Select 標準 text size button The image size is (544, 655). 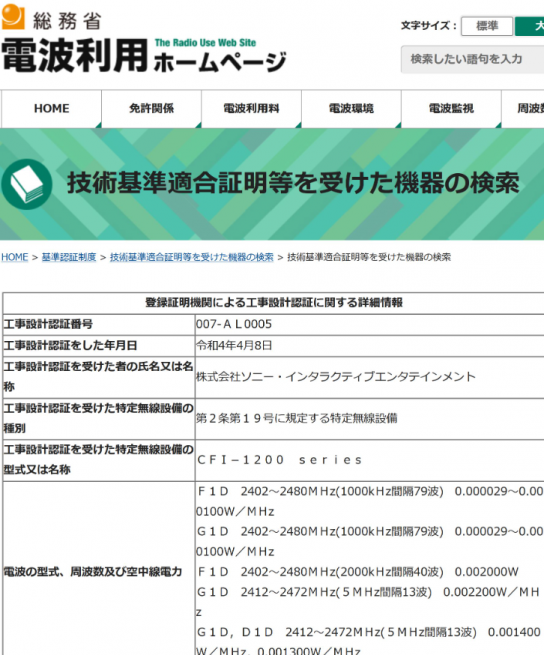point(487,26)
